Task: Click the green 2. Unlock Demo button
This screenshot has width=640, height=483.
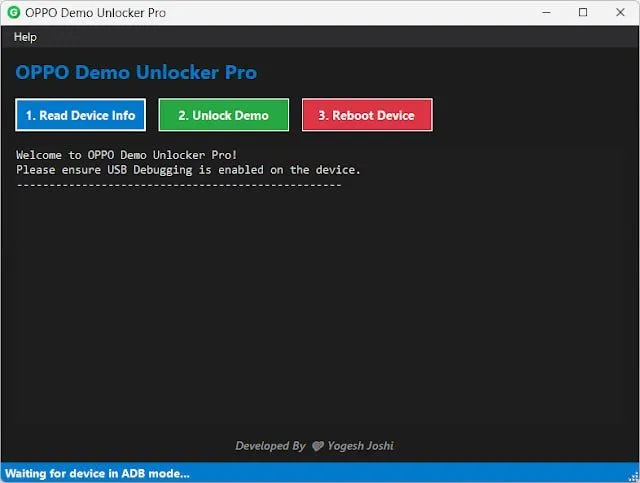Action: [x=223, y=115]
